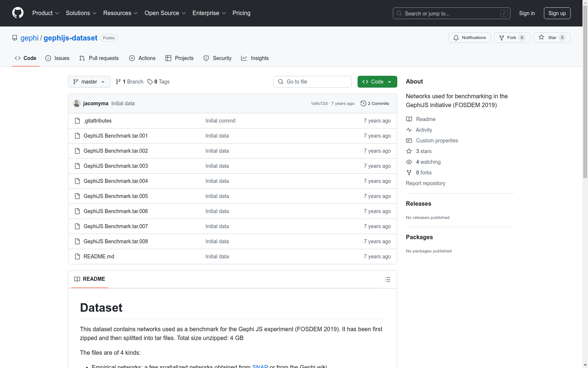Click the fork icon in Fork button
This screenshot has height=368, width=588.
pos(502,38)
